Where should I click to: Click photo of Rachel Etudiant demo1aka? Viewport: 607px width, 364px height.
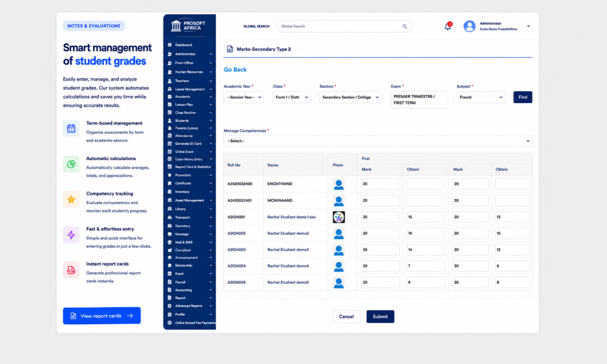click(x=338, y=217)
